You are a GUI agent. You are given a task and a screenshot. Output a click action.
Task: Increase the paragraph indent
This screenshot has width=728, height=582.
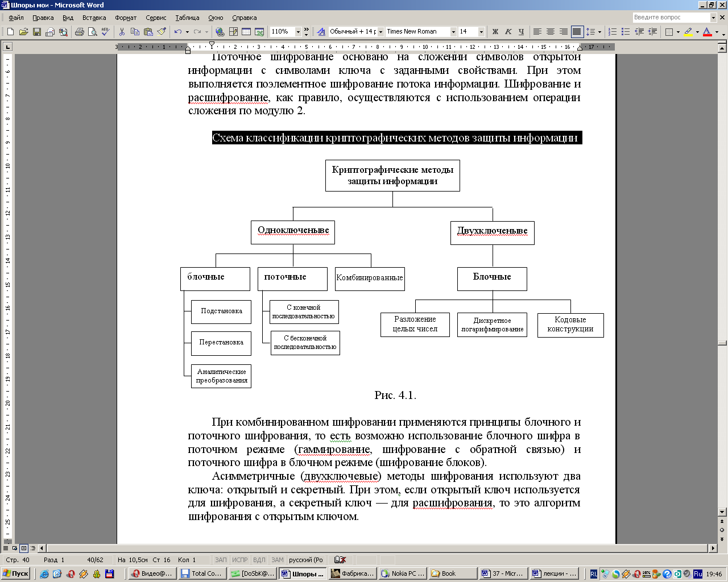tap(652, 32)
